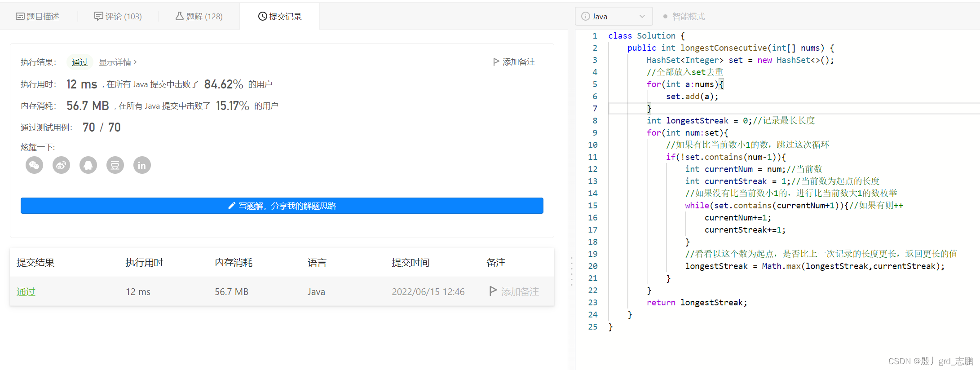Image resolution: width=980 pixels, height=370 pixels.
Task: Click 写题解，分享我的解题思路 button
Action: point(282,206)
